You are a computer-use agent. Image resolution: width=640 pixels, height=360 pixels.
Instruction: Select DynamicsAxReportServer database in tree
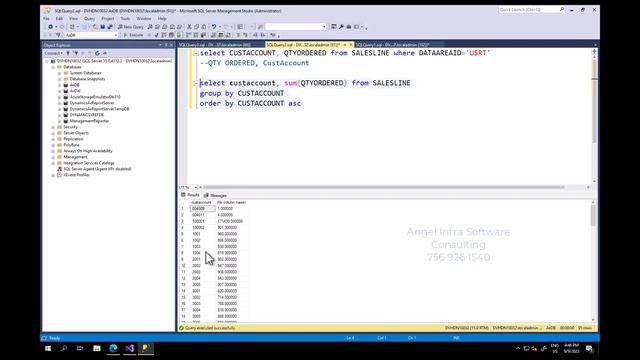(92, 103)
